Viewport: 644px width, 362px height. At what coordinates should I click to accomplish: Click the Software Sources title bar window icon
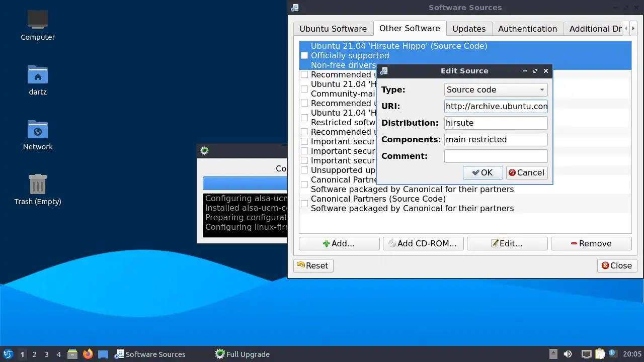pyautogui.click(x=295, y=8)
